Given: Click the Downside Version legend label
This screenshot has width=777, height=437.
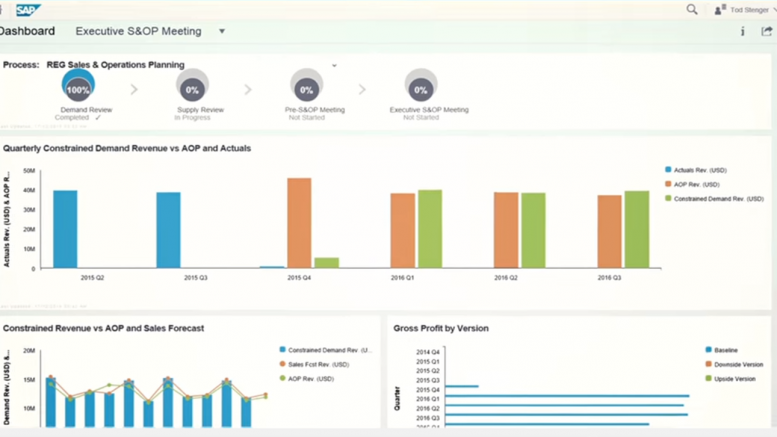Looking at the screenshot, I should pyautogui.click(x=739, y=364).
